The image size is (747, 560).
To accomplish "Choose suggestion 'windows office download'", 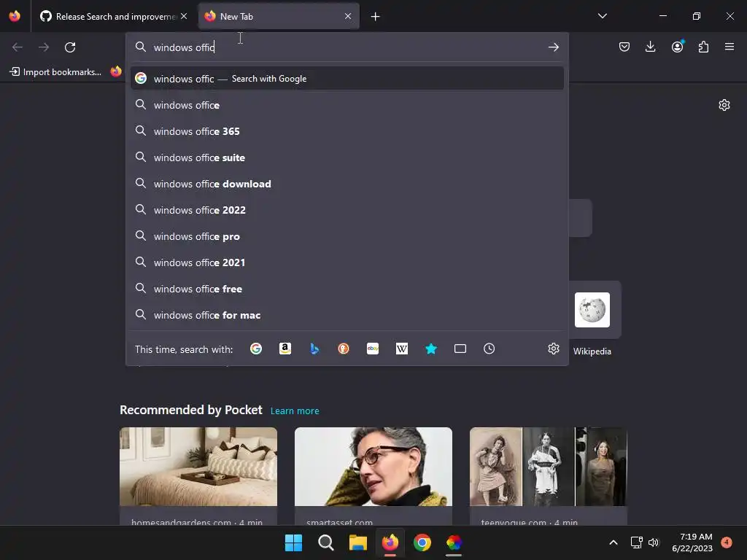I will tap(347, 184).
